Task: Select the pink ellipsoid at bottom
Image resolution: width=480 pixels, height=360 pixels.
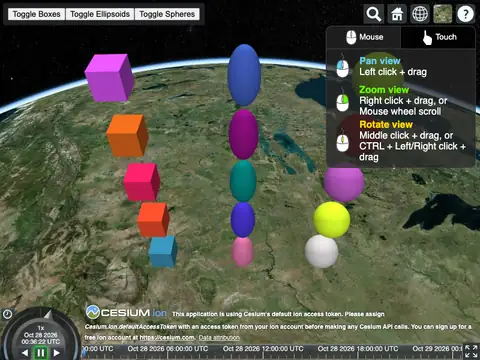Action: tap(243, 252)
